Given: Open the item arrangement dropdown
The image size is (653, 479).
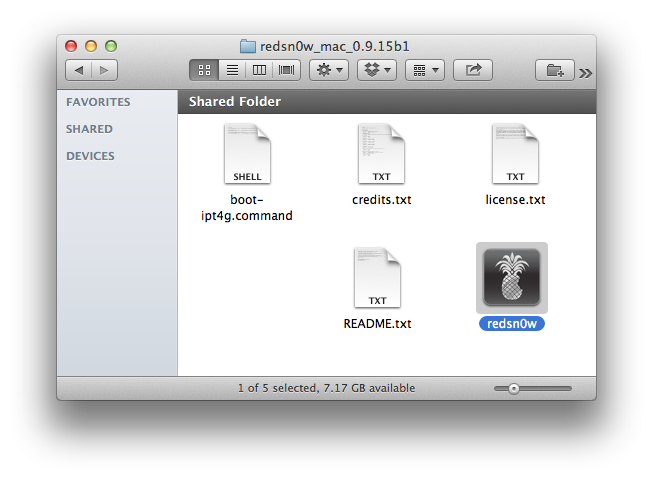Looking at the screenshot, I should [425, 70].
